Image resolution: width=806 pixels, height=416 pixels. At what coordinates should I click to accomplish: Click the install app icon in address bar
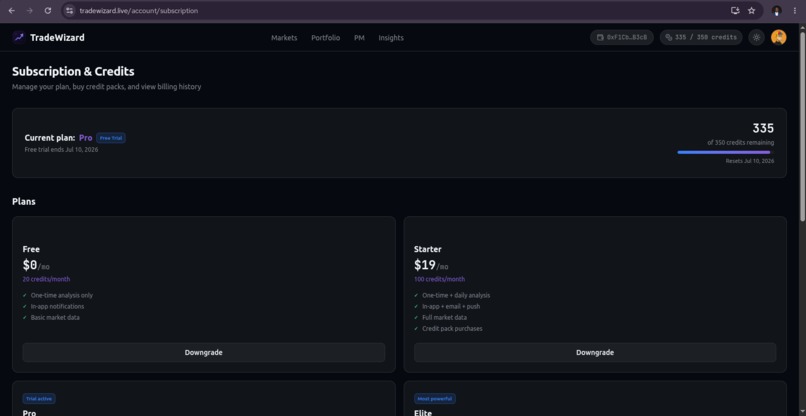coord(735,10)
